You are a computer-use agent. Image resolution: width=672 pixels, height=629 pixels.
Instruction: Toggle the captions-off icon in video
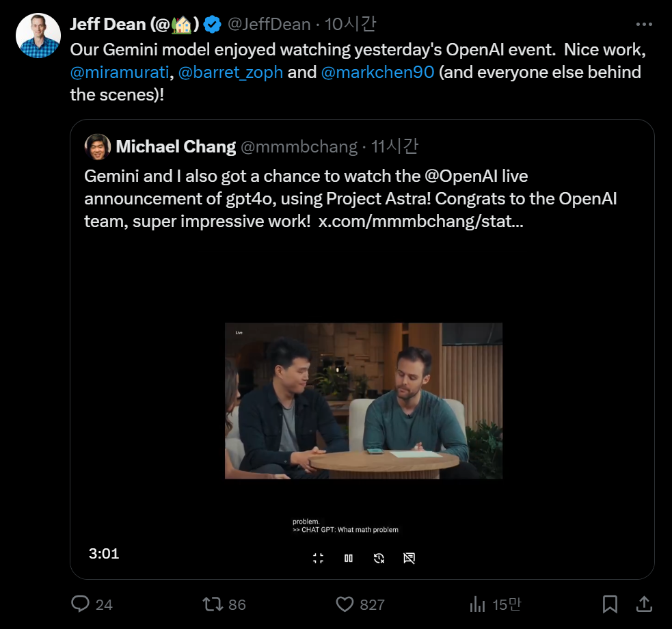click(x=409, y=558)
